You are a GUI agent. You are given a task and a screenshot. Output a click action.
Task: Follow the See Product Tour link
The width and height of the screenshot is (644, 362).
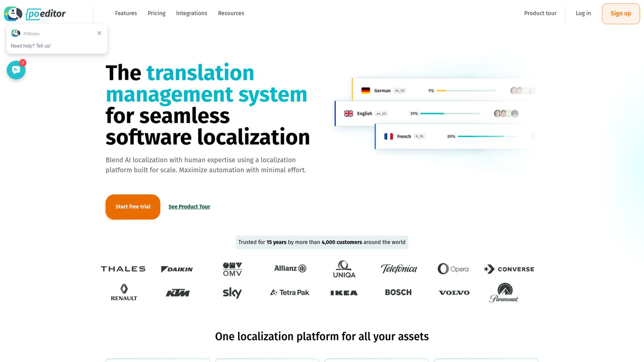[189, 207]
